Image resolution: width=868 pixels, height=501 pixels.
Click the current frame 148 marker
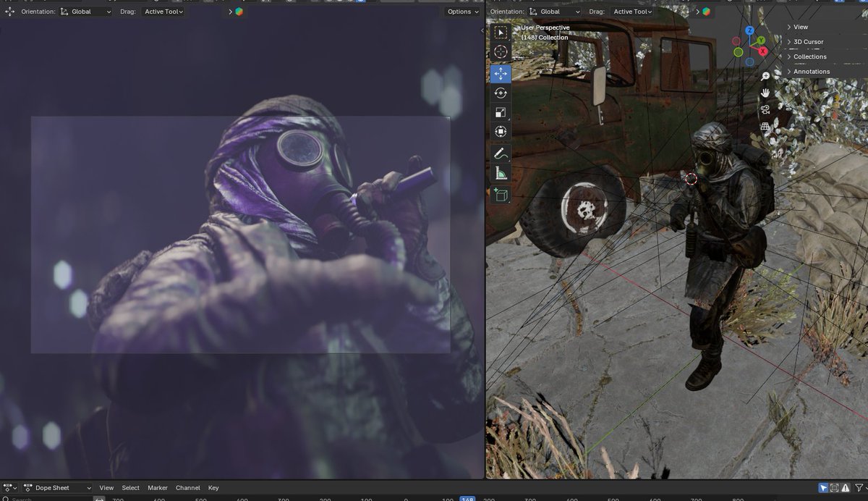pos(467,499)
